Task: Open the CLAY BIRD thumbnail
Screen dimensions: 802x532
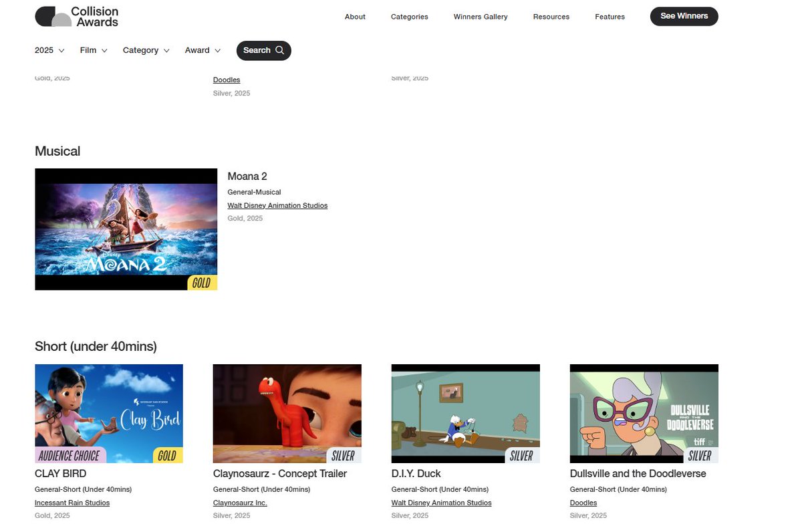Action: click(109, 414)
